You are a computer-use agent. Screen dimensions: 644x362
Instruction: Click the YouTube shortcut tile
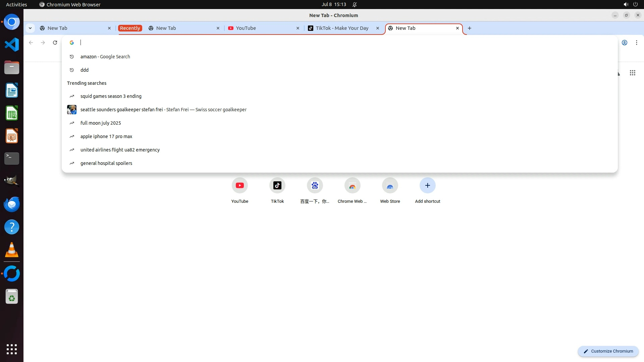pos(239,186)
